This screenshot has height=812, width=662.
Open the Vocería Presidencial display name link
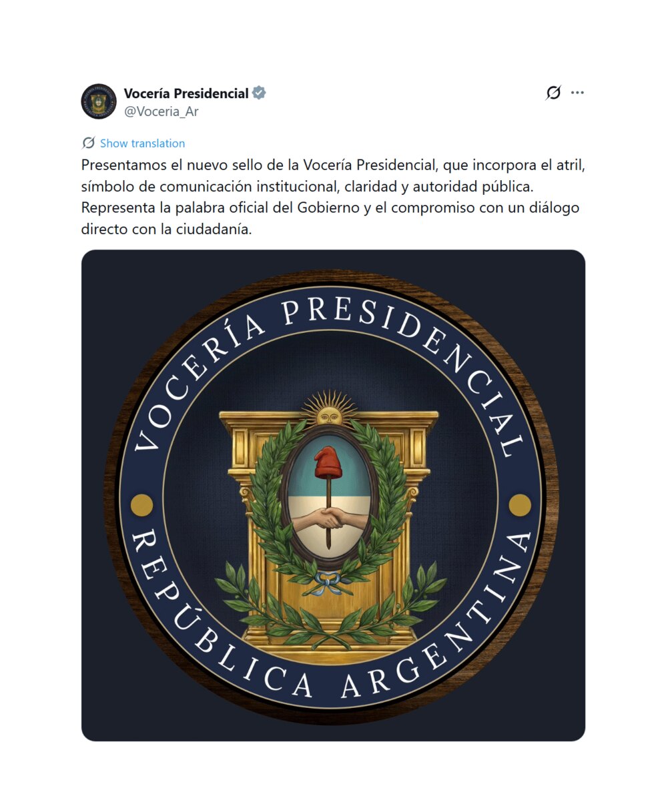click(186, 93)
